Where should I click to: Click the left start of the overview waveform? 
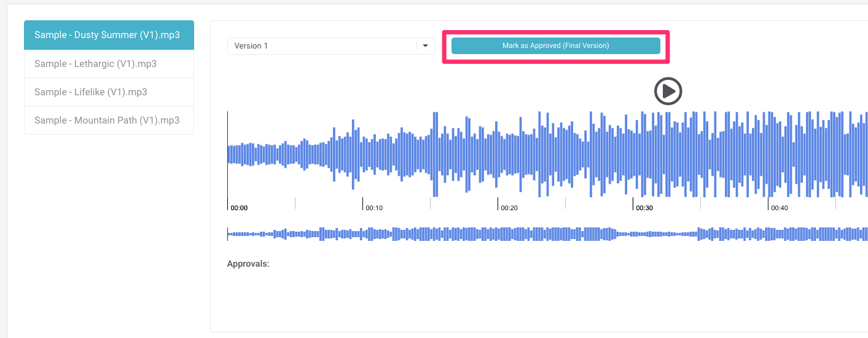[x=231, y=234]
